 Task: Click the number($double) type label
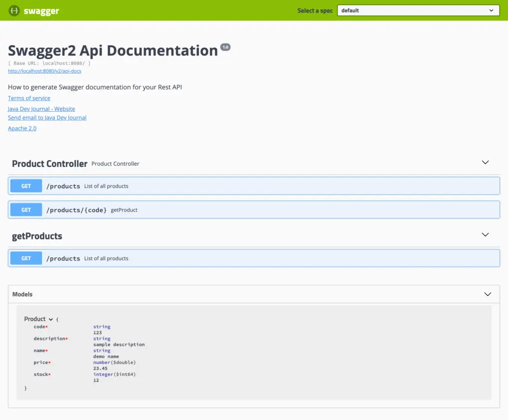pos(115,362)
